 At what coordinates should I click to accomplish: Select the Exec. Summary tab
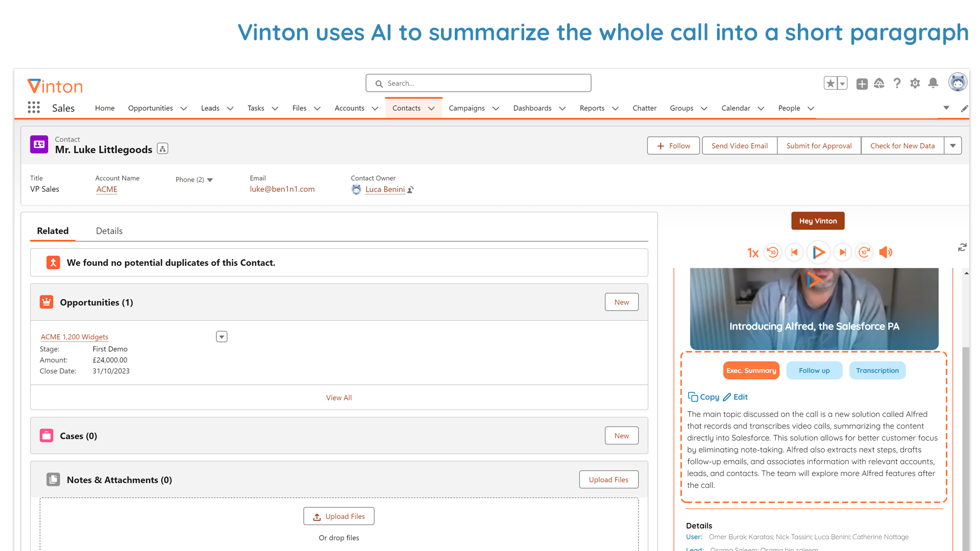750,370
